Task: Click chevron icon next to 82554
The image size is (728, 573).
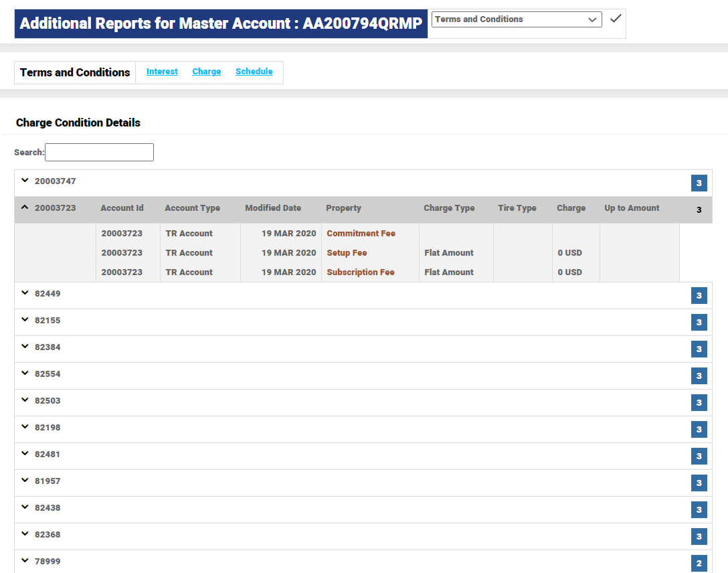Action: pos(25,374)
